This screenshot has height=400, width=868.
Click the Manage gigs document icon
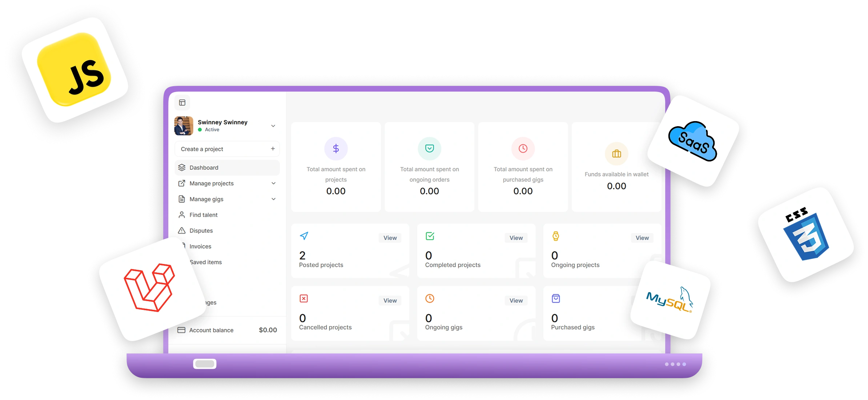[x=182, y=199]
